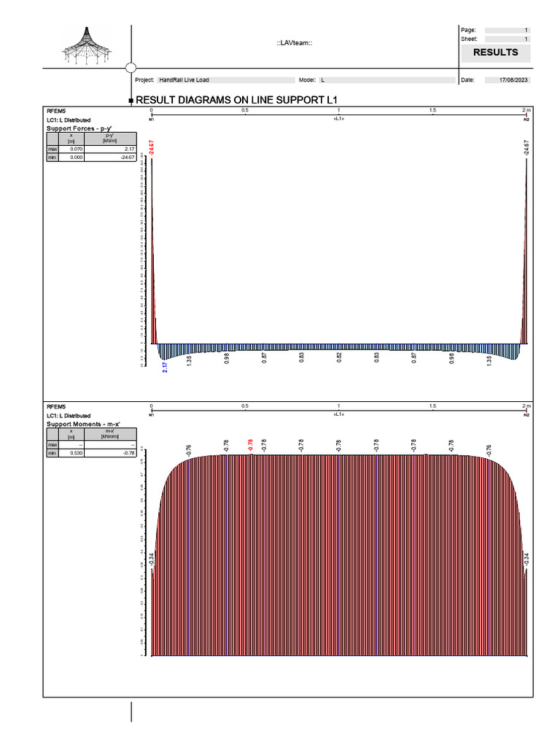Click the N1 node marker on the top ruler
Screen dimensions: 560x747
152,120
